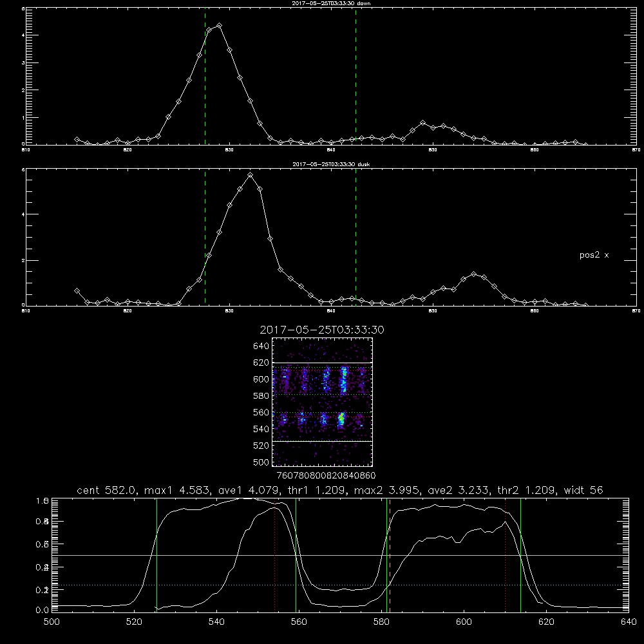Click the "500" label on bottom plot x-axis
644x644 pixels.
52,622
